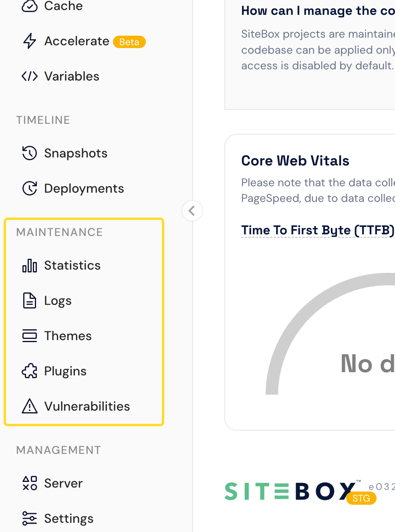
Task: Click the Accelerate lightning bolt icon
Action: [x=30, y=41]
